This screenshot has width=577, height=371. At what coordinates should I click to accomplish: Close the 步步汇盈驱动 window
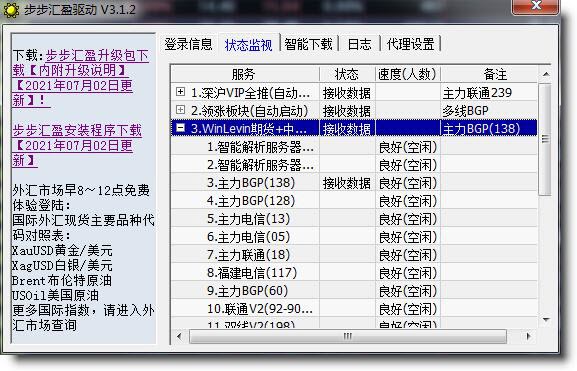535,7
